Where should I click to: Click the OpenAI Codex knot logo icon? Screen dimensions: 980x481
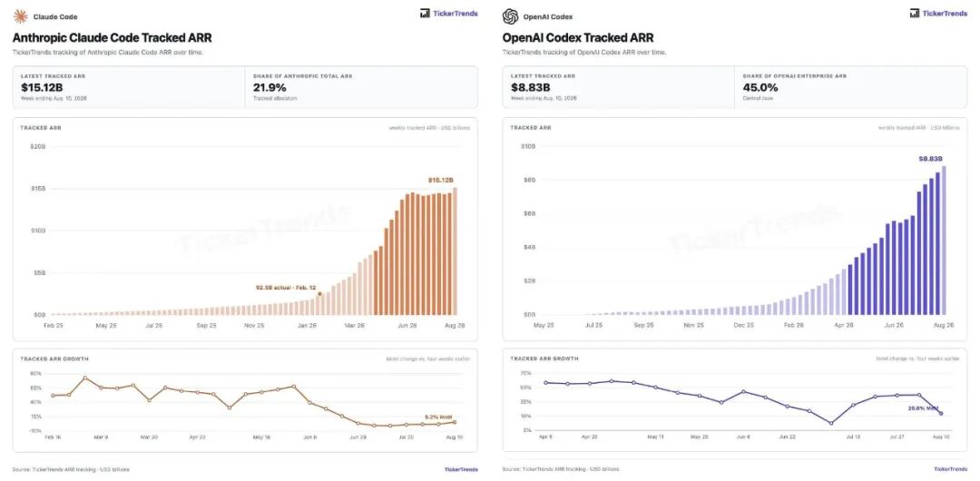coord(510,16)
